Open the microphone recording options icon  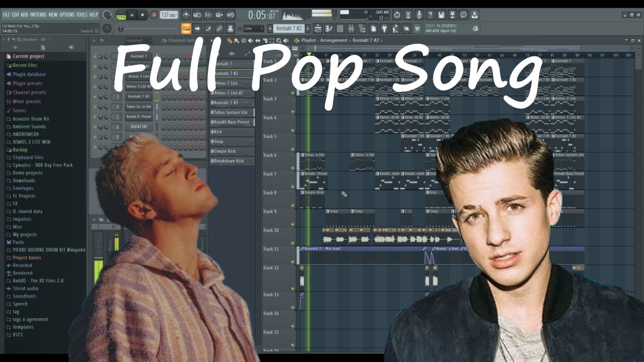[x=420, y=15]
